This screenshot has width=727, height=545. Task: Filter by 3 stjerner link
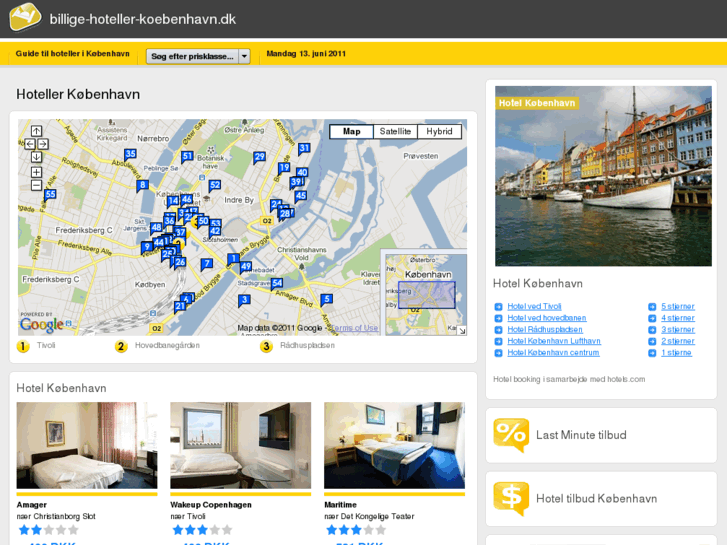(678, 329)
